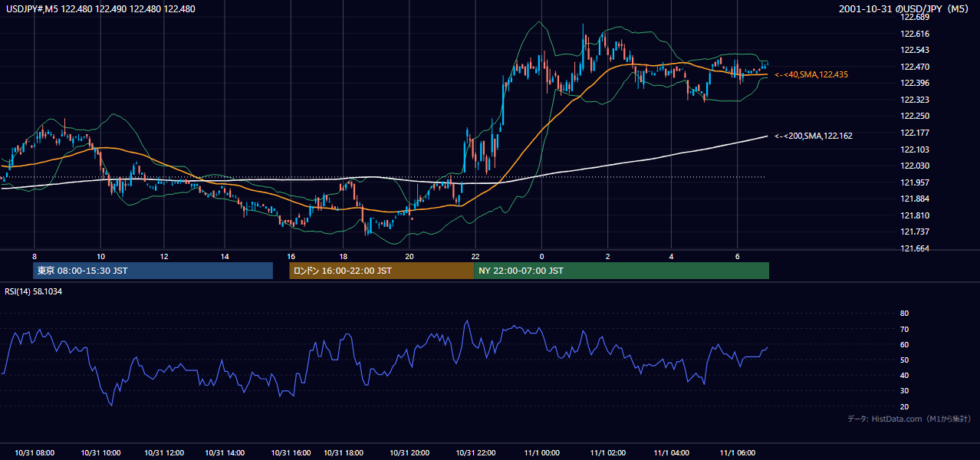Click the NY 22:00-07:00 JST session bar

click(x=621, y=271)
